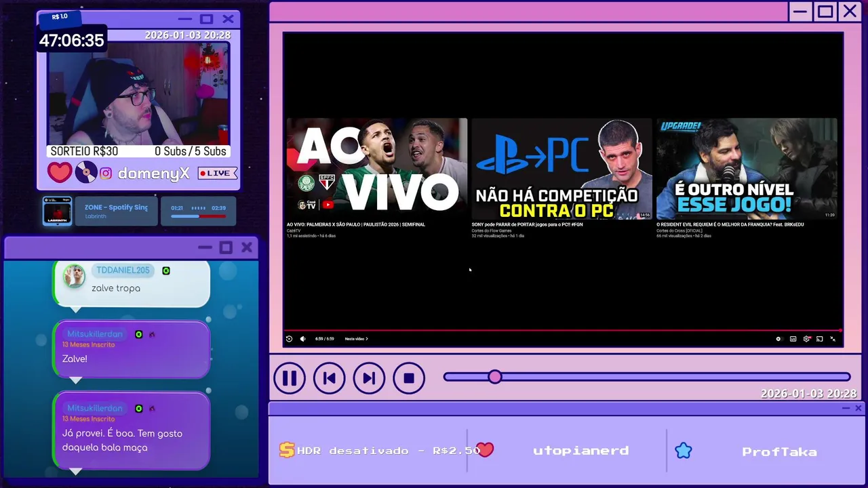The image size is (868, 488).
Task: Expand the 'Neste vídeo' chapter chevron
Action: (367, 339)
